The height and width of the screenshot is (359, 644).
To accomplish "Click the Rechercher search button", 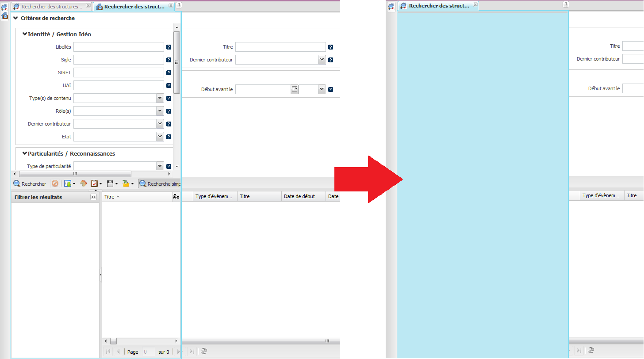I will point(30,184).
